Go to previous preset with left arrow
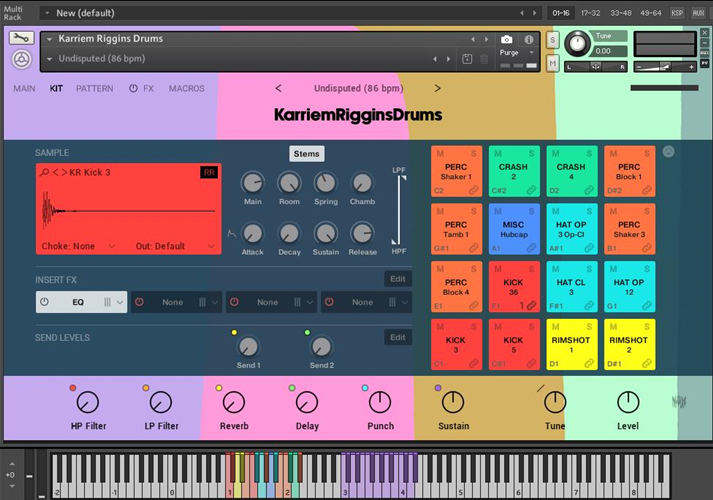Viewport: 713px width, 500px height. coord(278,89)
